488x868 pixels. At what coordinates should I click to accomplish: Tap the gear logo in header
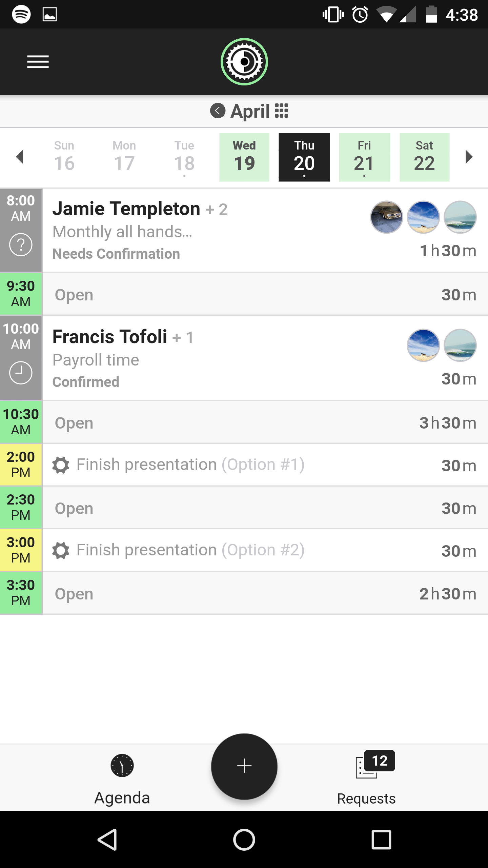(244, 62)
